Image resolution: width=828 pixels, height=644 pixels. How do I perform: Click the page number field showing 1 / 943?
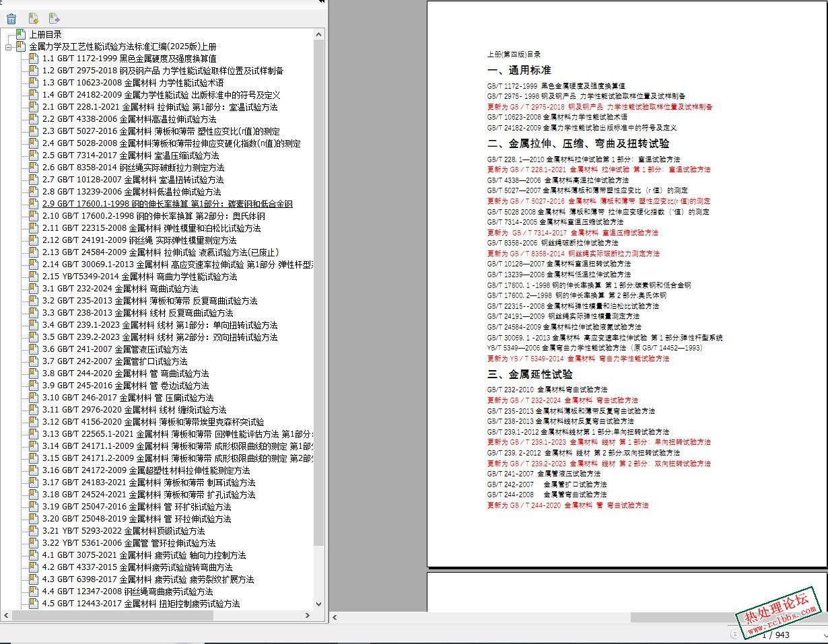click(774, 635)
